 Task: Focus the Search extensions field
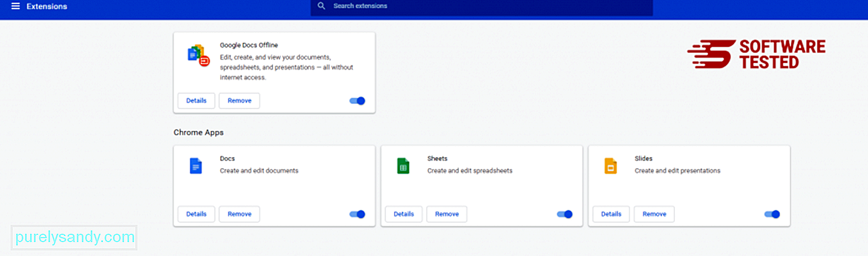click(481, 7)
